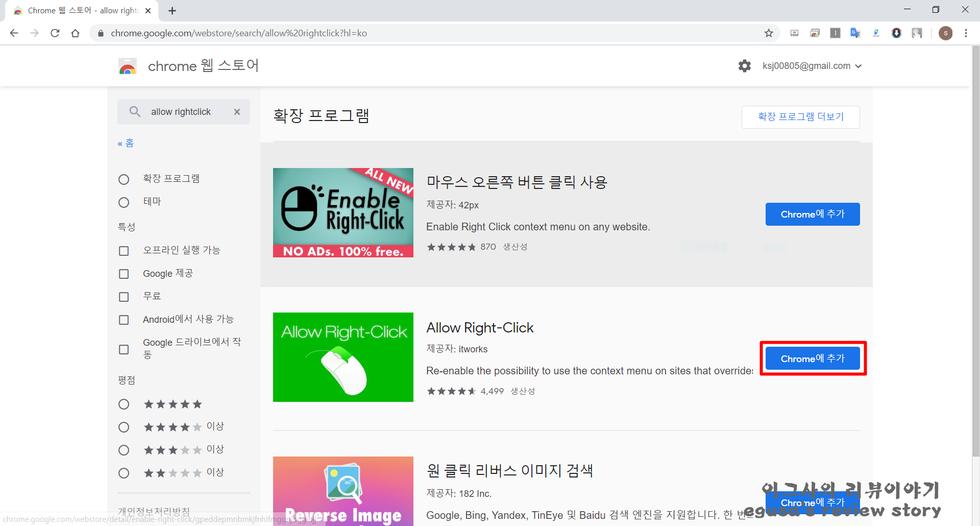Click the 870 ratings star row
980x526 pixels.
pos(451,247)
